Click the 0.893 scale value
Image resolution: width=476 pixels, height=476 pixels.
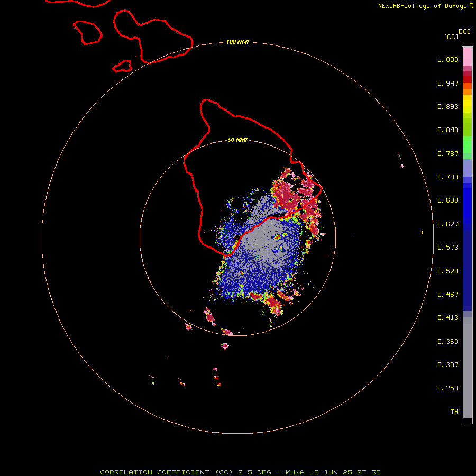[x=448, y=106]
